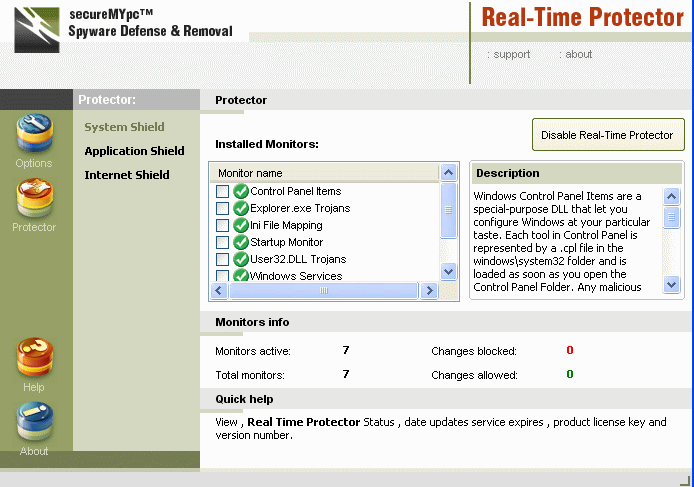Switch to Application Shield
This screenshot has height=487, width=694.
[135, 151]
